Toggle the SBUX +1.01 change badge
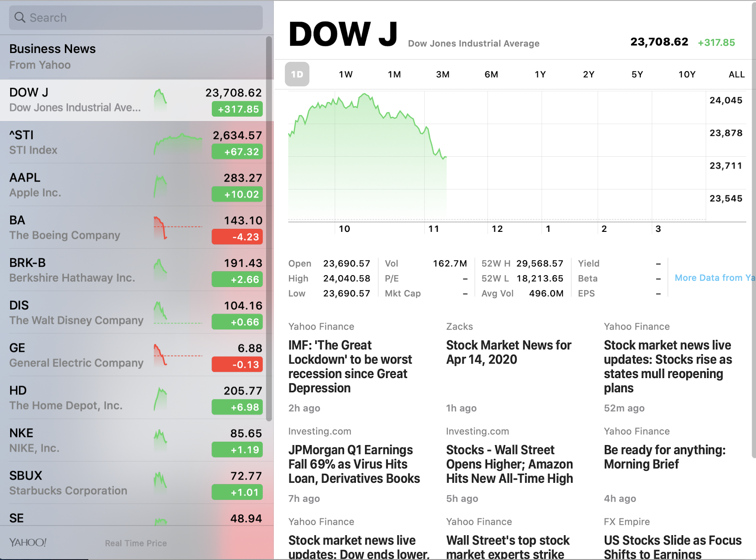This screenshot has width=756, height=560. tap(237, 492)
